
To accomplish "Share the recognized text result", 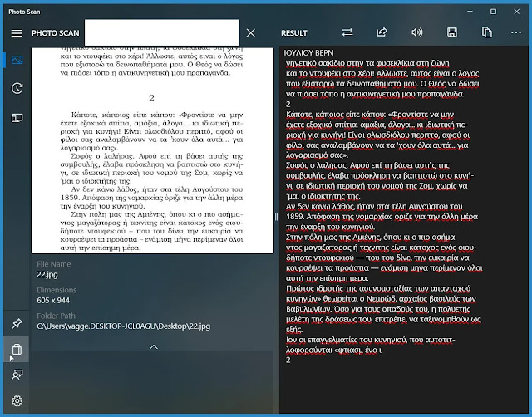I will (382, 32).
